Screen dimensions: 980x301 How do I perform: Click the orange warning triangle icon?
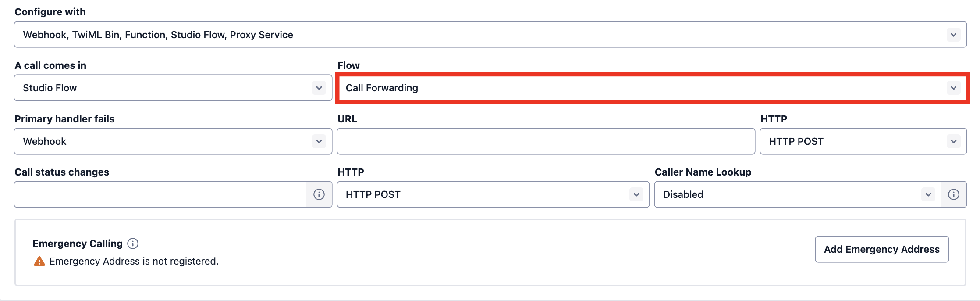39,262
